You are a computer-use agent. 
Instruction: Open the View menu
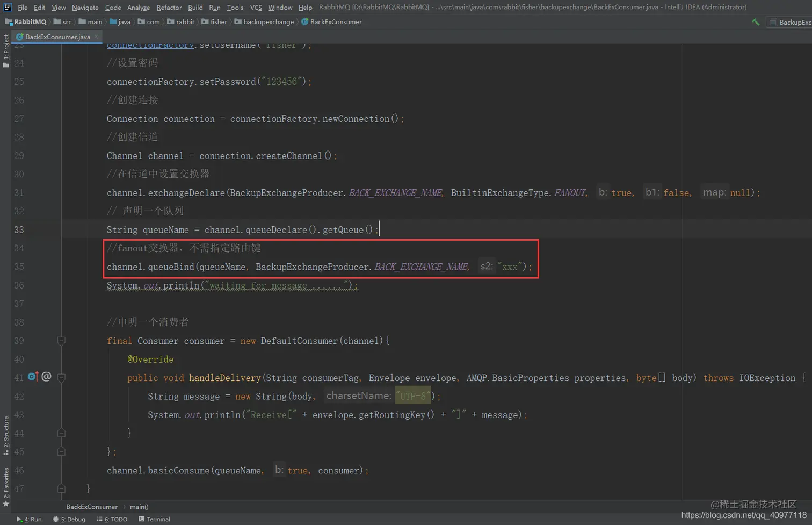pyautogui.click(x=59, y=8)
